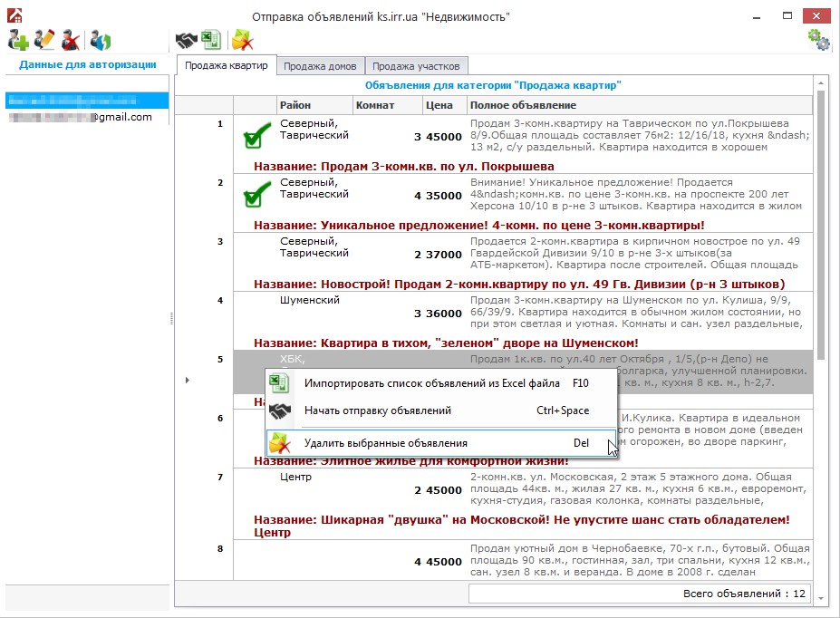Click the refresh accounts globe icon
840x618 pixels.
tap(101, 40)
